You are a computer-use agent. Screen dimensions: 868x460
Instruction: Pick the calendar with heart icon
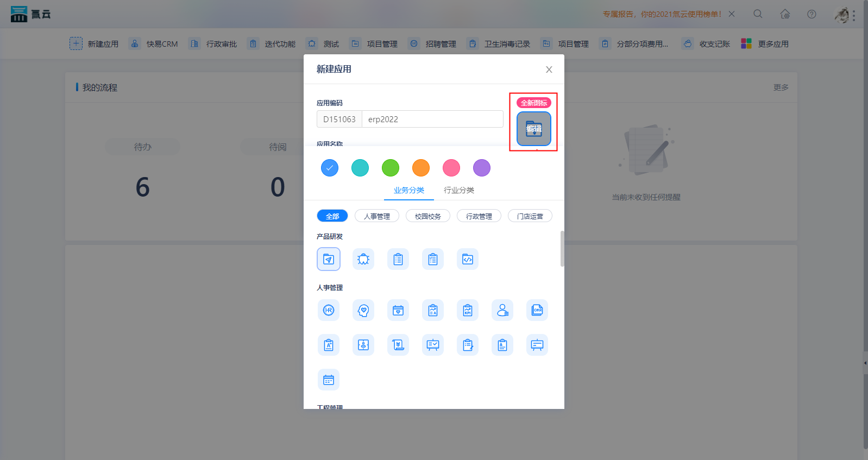pos(398,310)
